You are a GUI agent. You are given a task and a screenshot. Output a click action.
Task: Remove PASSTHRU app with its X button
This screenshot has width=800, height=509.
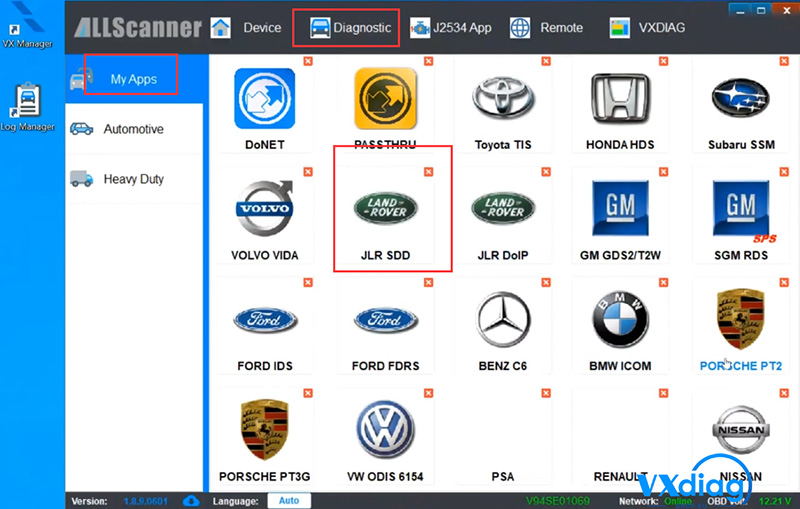click(429, 61)
